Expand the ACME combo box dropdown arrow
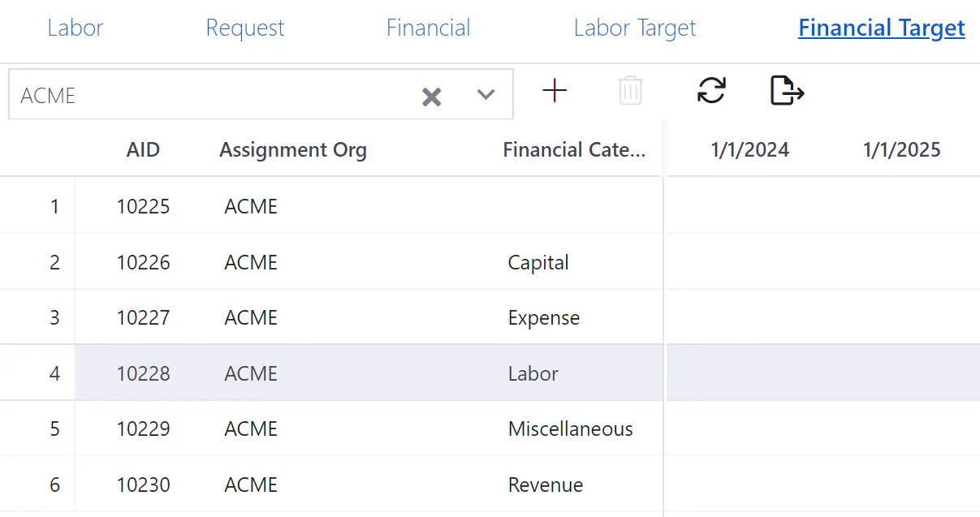Viewport: 980px width, 517px height. point(486,95)
